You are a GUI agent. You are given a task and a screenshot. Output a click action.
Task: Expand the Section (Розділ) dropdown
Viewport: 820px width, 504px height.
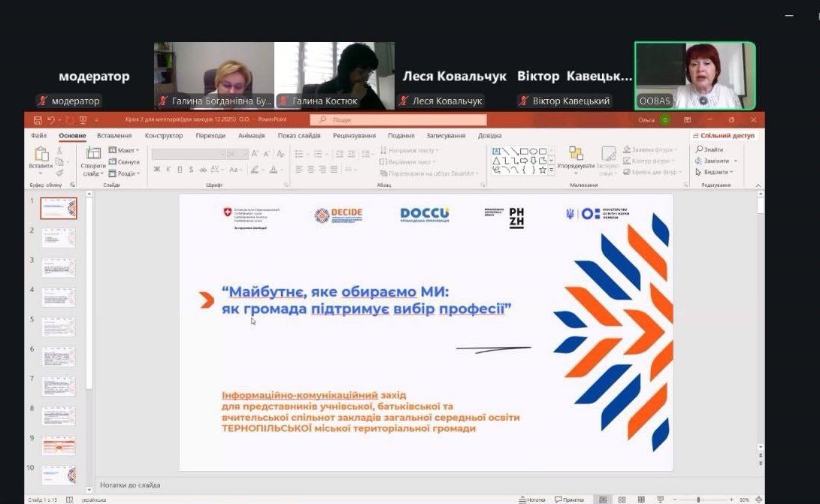(x=125, y=173)
